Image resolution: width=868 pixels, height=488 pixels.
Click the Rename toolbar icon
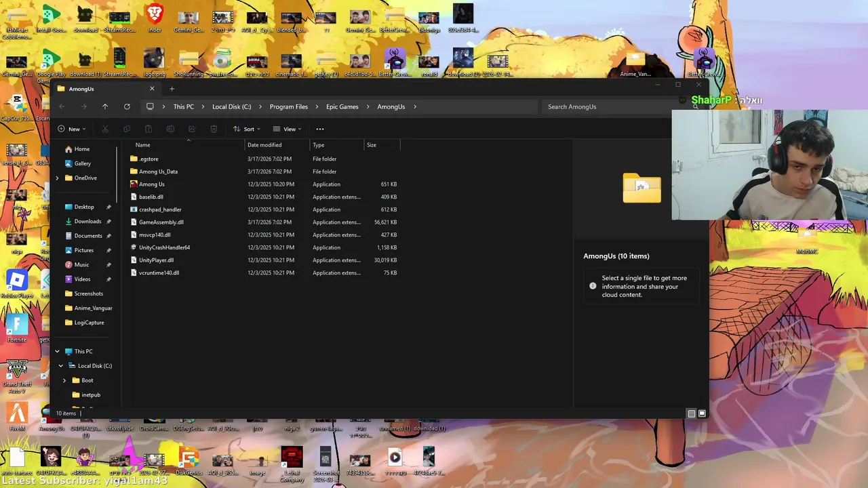pyautogui.click(x=170, y=129)
